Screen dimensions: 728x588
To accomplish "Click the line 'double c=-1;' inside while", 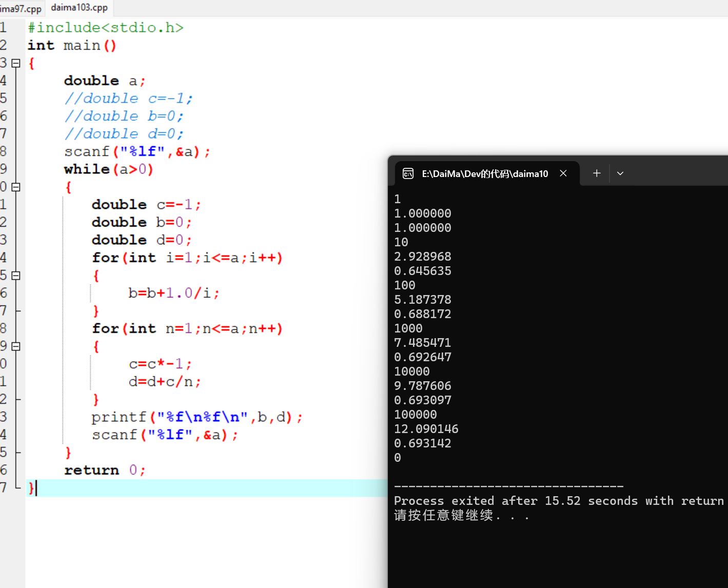I will 146,205.
